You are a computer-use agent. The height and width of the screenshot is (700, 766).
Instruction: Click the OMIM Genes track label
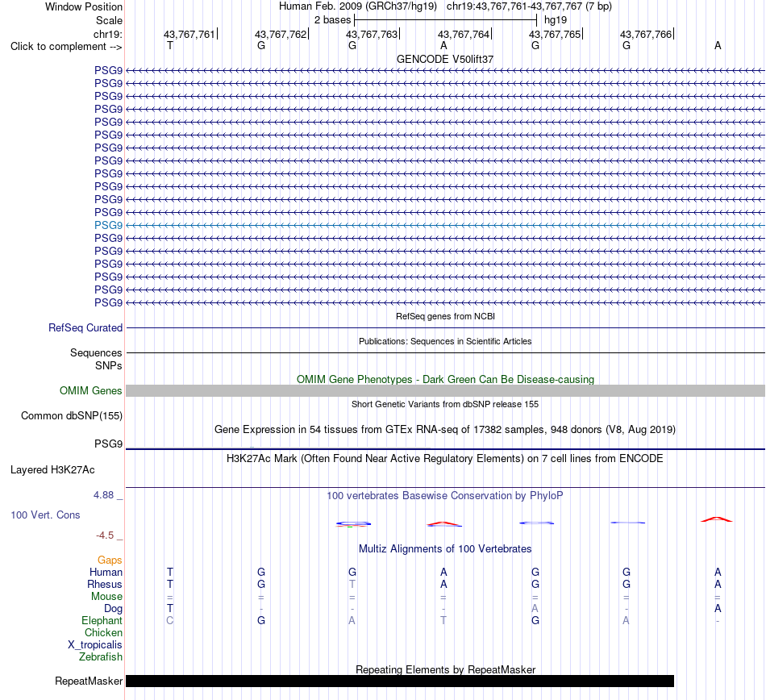pos(91,391)
